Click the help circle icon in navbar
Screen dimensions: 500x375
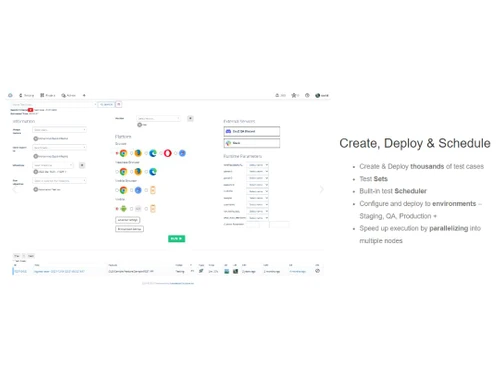tap(307, 95)
